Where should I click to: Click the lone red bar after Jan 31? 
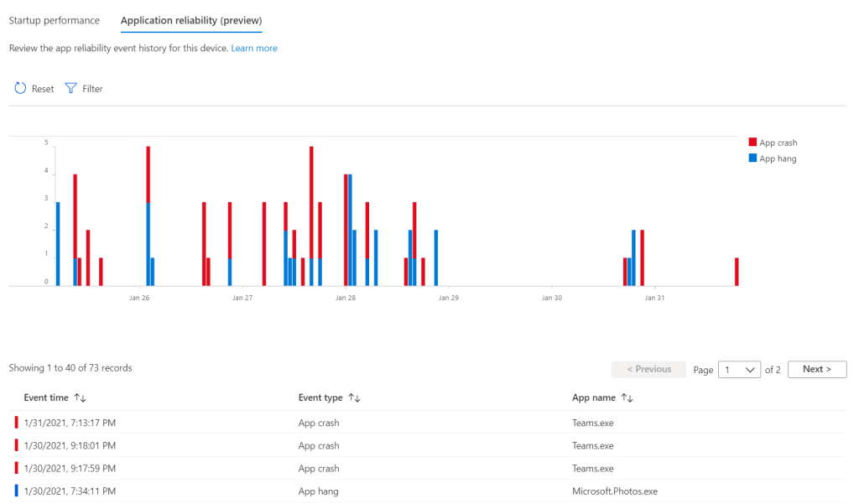click(737, 272)
